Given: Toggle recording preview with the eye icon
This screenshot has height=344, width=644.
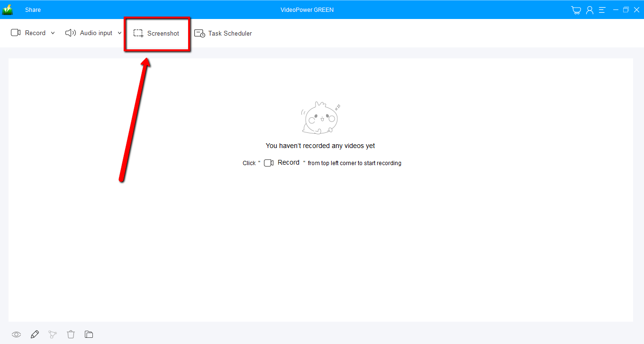Looking at the screenshot, I should 16,334.
